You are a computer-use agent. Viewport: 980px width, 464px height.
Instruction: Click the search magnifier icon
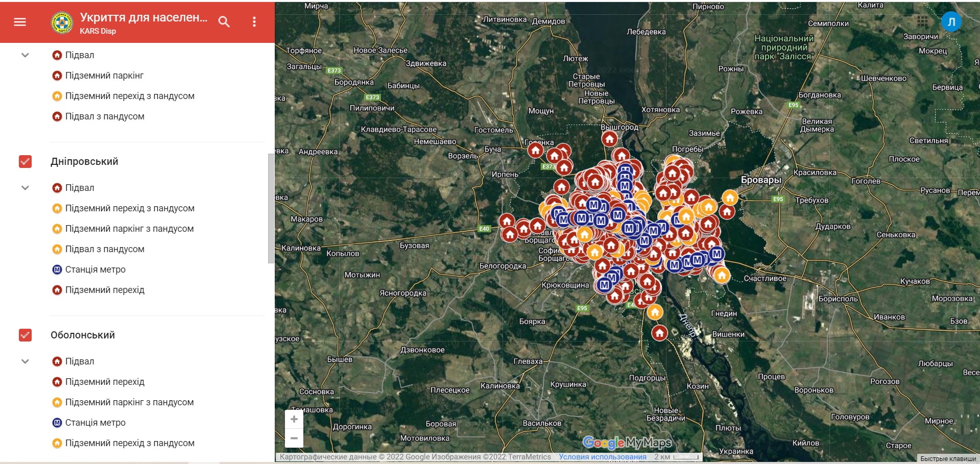coord(224,22)
